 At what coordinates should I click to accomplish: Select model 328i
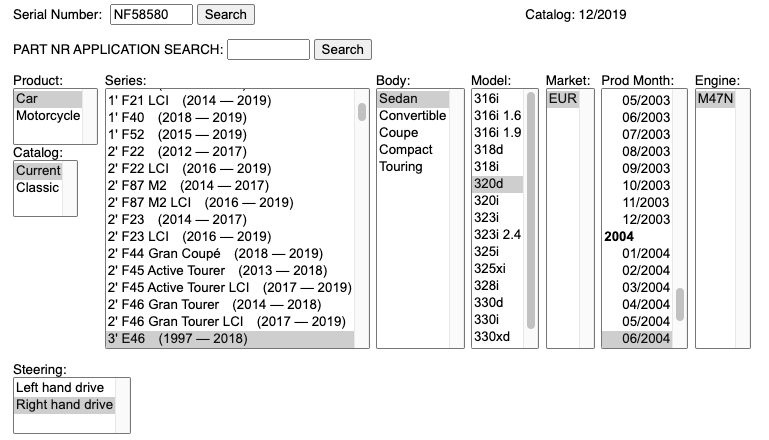click(498, 285)
